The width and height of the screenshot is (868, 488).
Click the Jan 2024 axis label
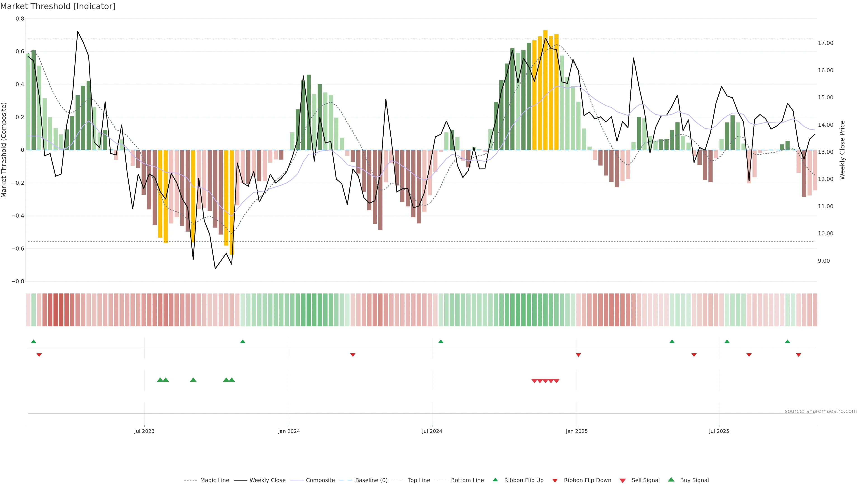289,431
